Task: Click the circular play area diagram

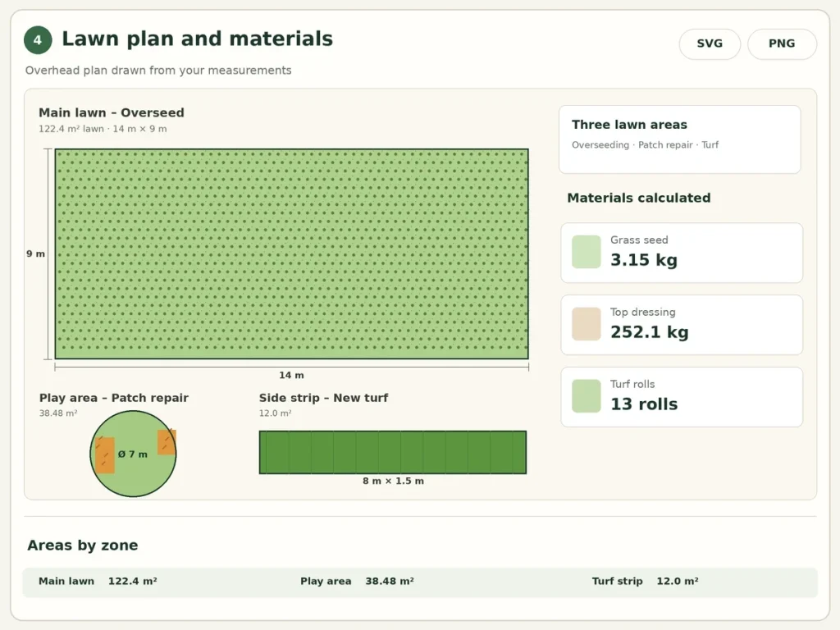Action: pos(133,454)
